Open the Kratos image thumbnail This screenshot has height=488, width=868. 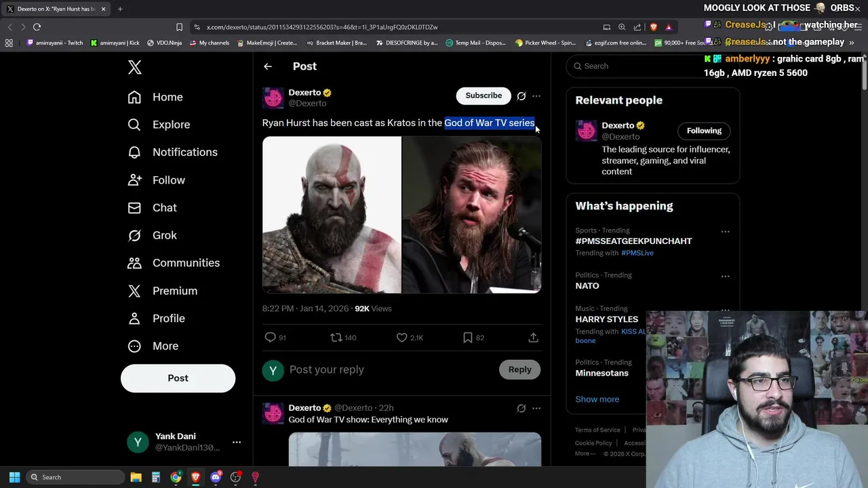(332, 215)
